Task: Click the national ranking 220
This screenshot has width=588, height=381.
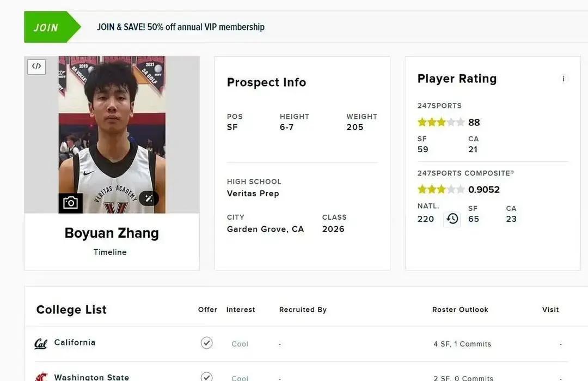Action: click(426, 219)
